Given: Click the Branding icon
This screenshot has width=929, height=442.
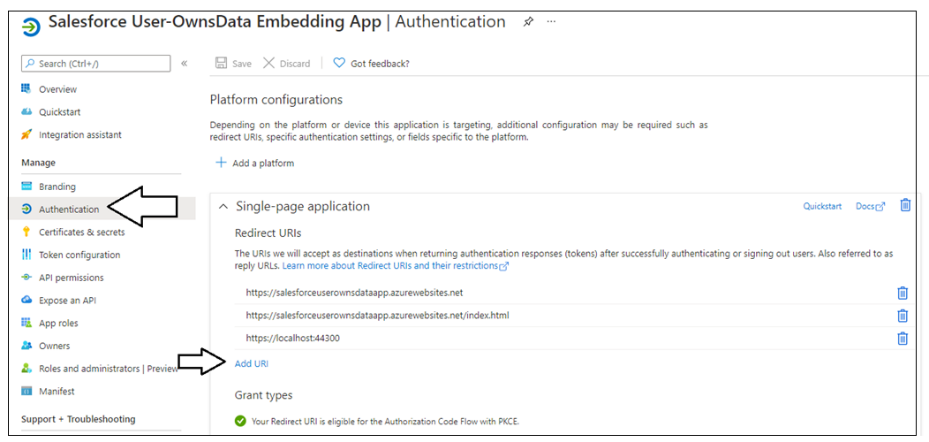Looking at the screenshot, I should point(26,187).
